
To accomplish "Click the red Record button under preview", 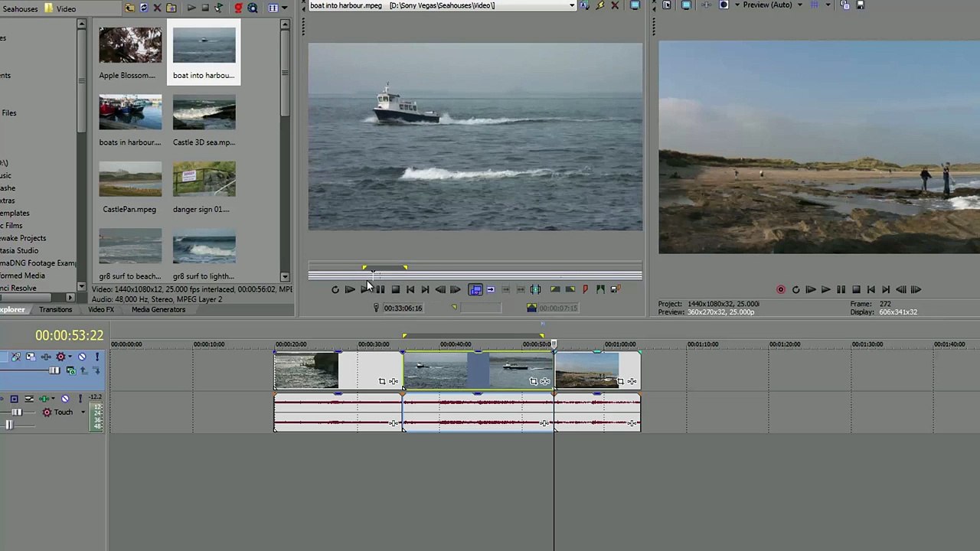I will (x=781, y=289).
